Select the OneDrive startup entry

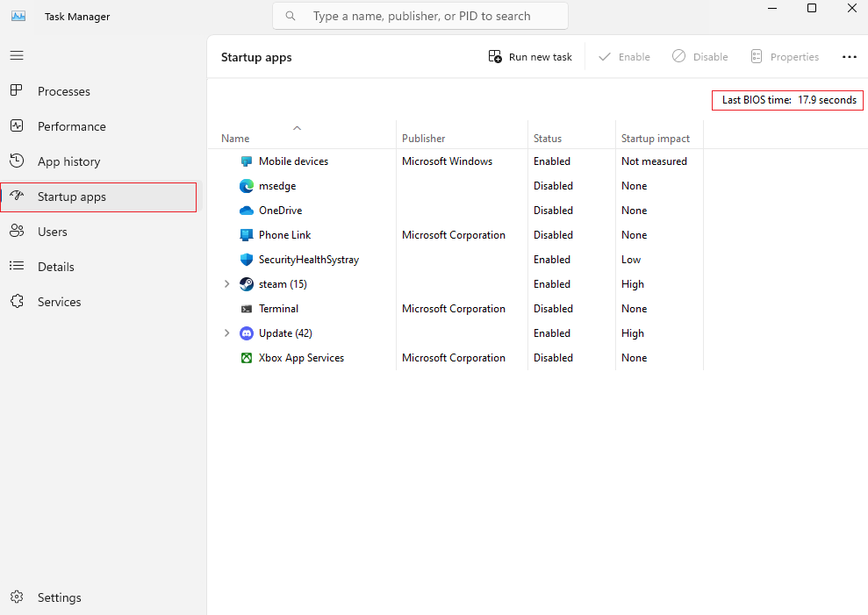point(281,211)
